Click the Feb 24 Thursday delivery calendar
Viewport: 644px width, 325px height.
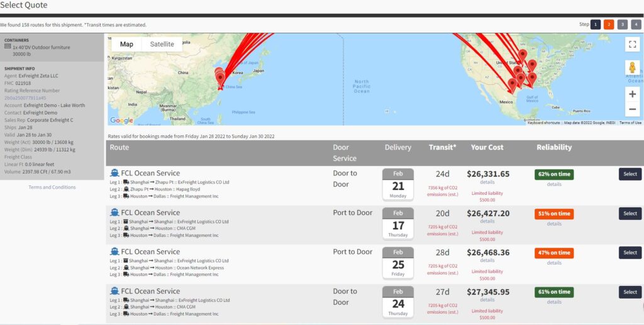click(x=398, y=302)
